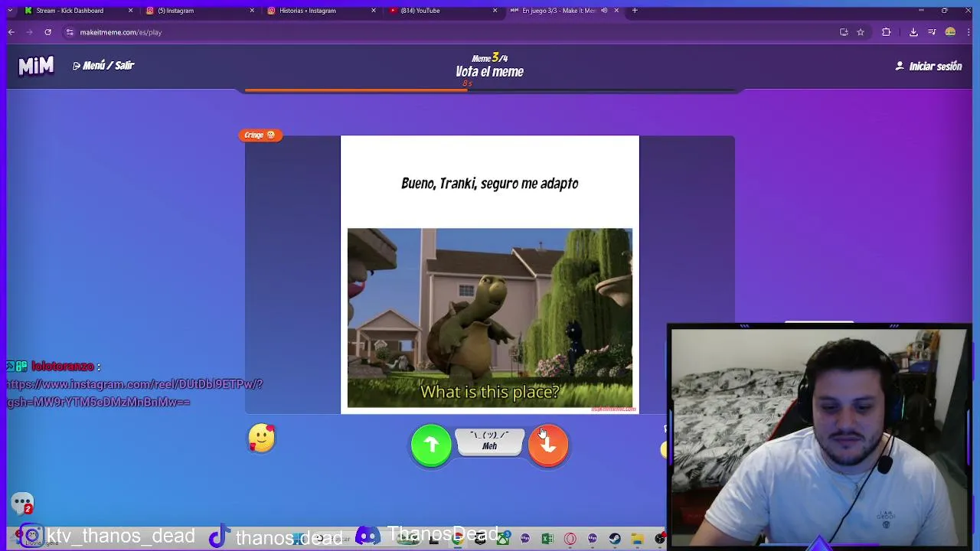Click the turtle meme image

tap(490, 318)
